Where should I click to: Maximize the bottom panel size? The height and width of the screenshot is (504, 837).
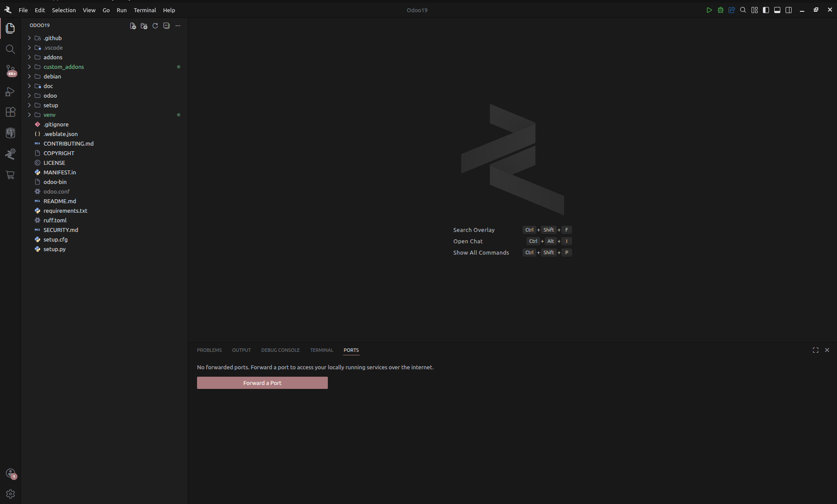click(x=816, y=350)
